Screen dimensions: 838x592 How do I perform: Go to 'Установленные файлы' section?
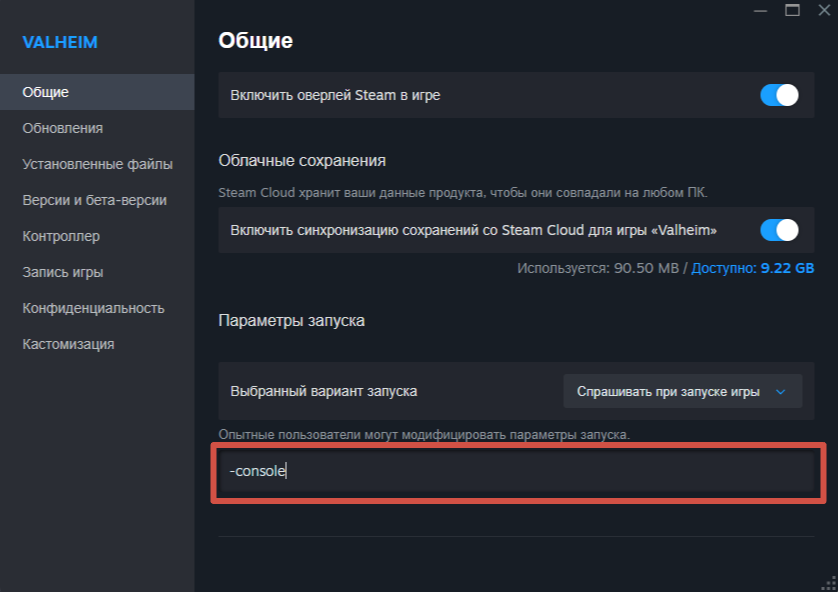click(x=97, y=164)
